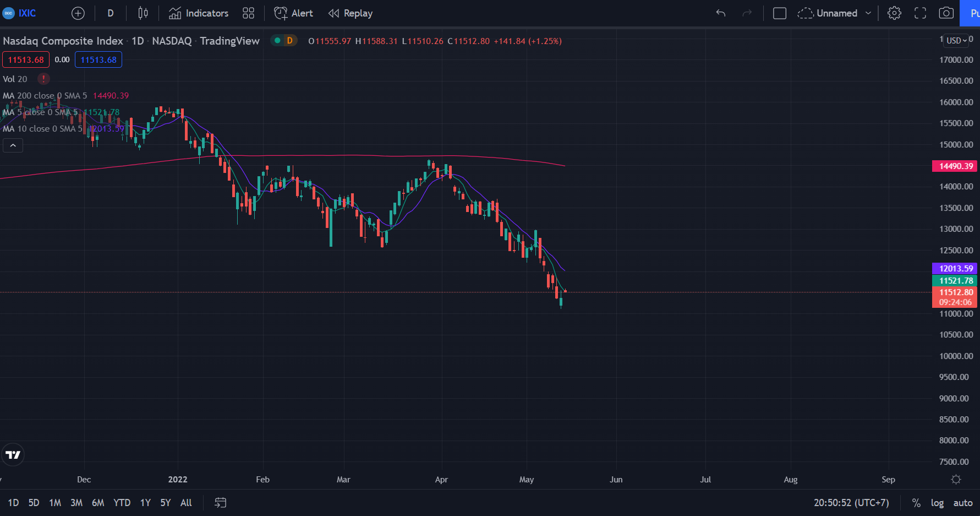The height and width of the screenshot is (516, 980).
Task: Undo the last chart action
Action: [x=721, y=13]
